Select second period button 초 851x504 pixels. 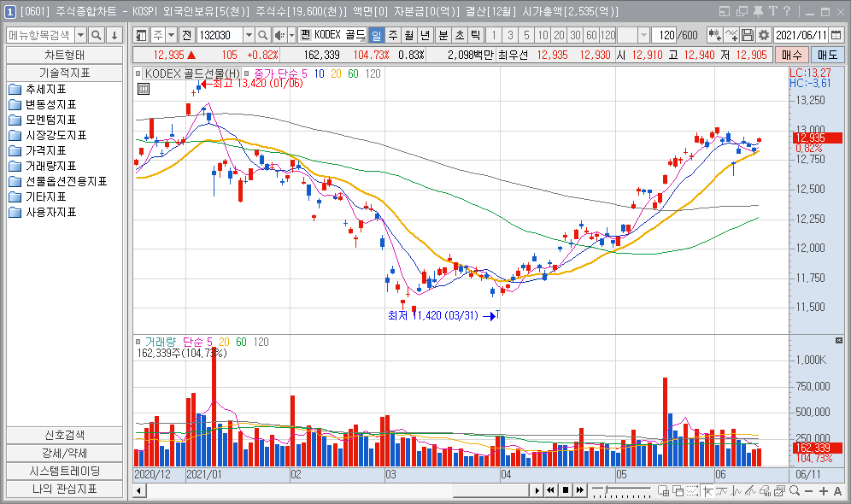(x=460, y=35)
